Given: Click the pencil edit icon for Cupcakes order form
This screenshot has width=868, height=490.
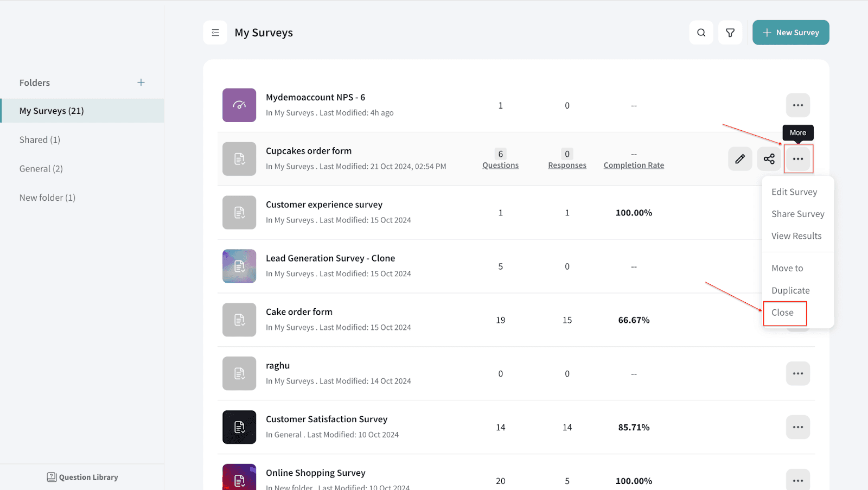Looking at the screenshot, I should click(740, 159).
